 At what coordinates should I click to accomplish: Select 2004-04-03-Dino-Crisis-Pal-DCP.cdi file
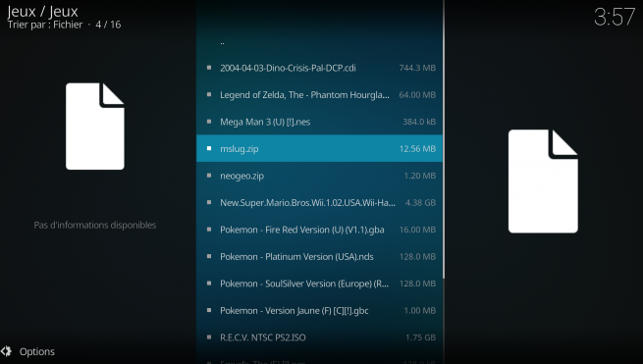pos(319,68)
